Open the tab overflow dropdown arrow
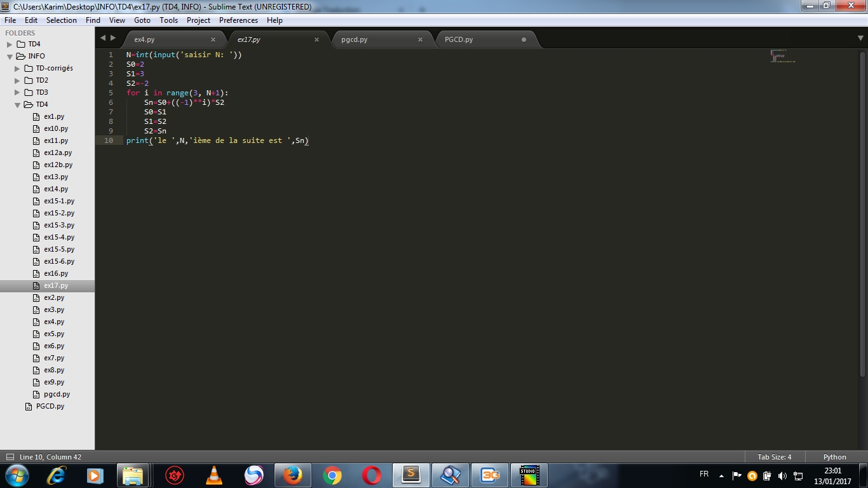The image size is (868, 488). (x=860, y=39)
